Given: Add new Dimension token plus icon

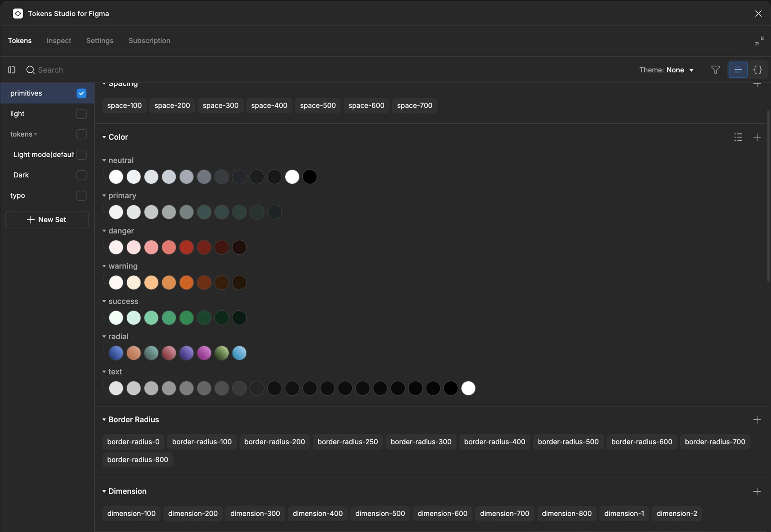Looking at the screenshot, I should pos(757,491).
